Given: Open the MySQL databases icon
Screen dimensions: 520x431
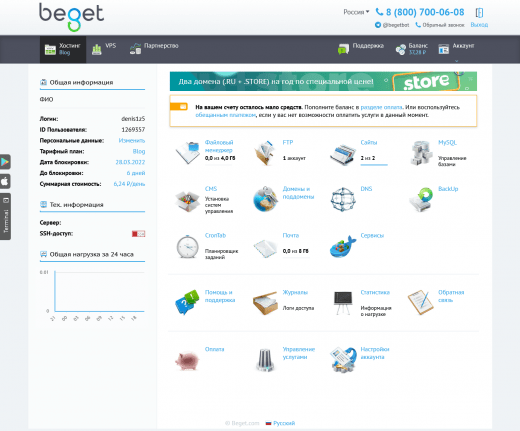Looking at the screenshot, I should [x=421, y=153].
